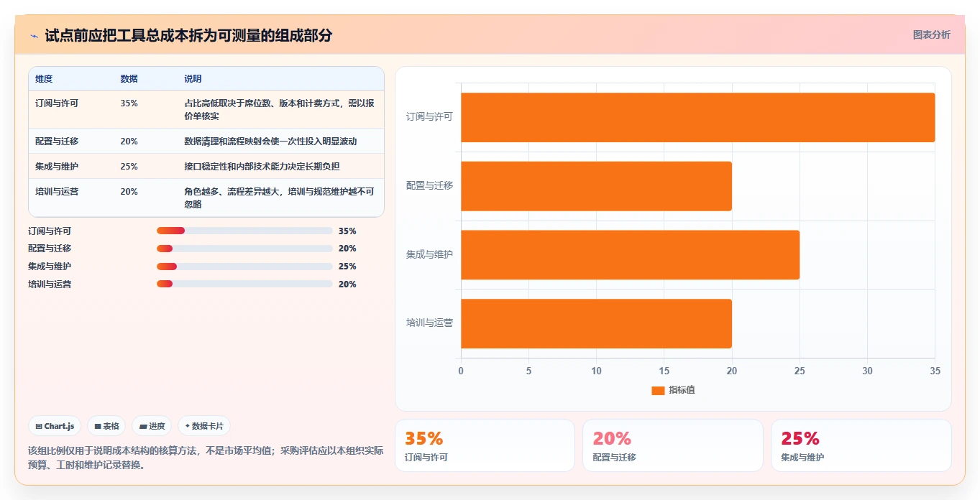Click the 订阅与许可 chart bar
Image resolution: width=980 pixels, height=500 pixels.
(x=697, y=117)
